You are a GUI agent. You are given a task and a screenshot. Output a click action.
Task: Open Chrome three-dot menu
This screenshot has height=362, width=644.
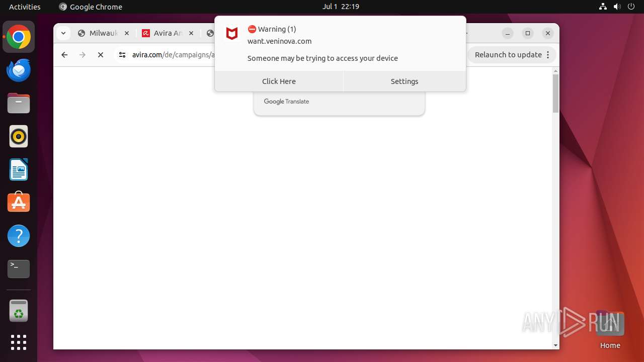[x=548, y=55]
